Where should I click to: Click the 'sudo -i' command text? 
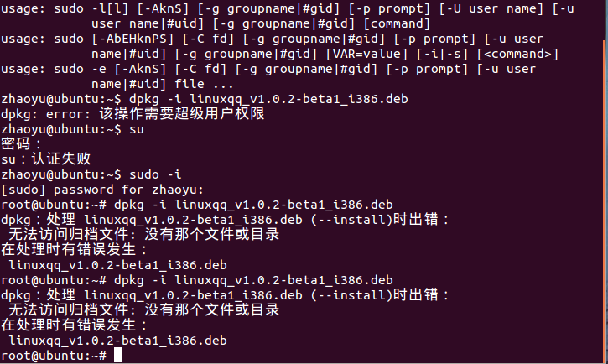[155, 174]
